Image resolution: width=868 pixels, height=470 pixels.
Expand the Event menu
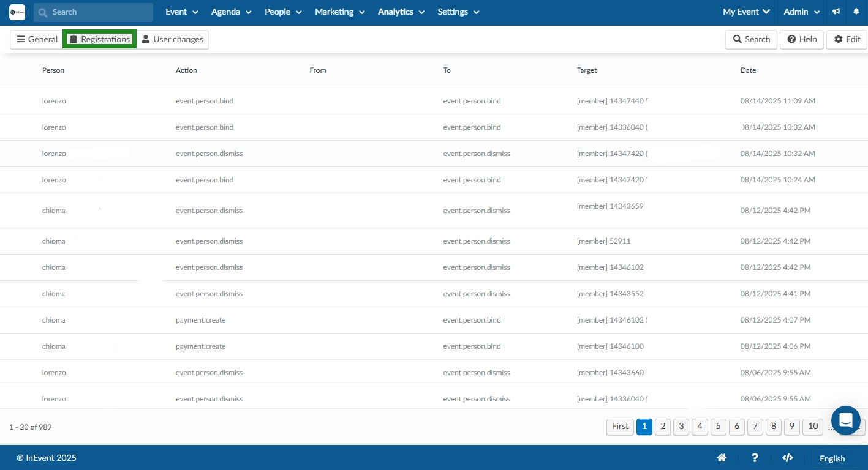(182, 12)
